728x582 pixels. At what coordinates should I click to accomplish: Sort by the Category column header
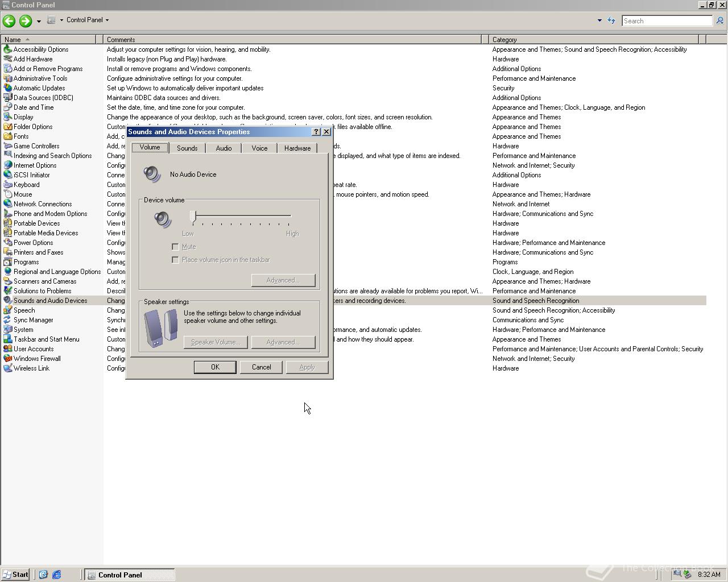pyautogui.click(x=594, y=40)
